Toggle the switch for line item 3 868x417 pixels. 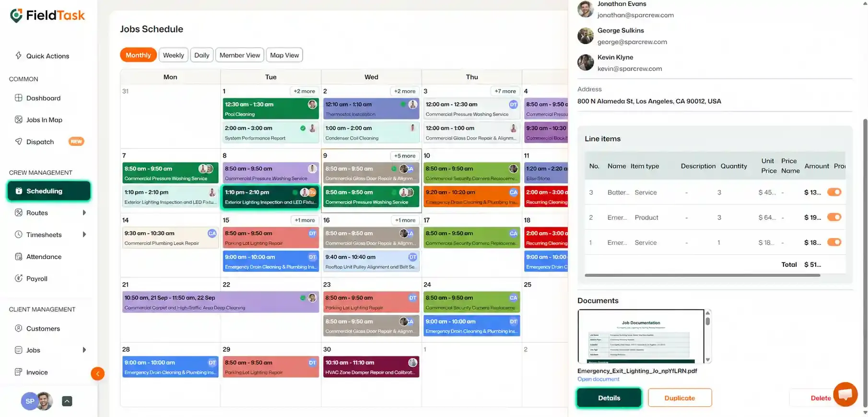[834, 192]
